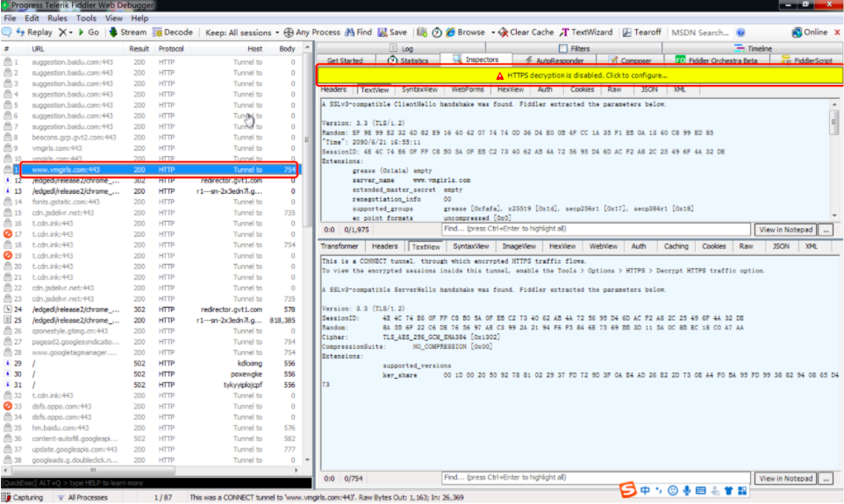The image size is (844, 504).
Task: Click the session list horizontal scrollbar
Action: coord(151,470)
